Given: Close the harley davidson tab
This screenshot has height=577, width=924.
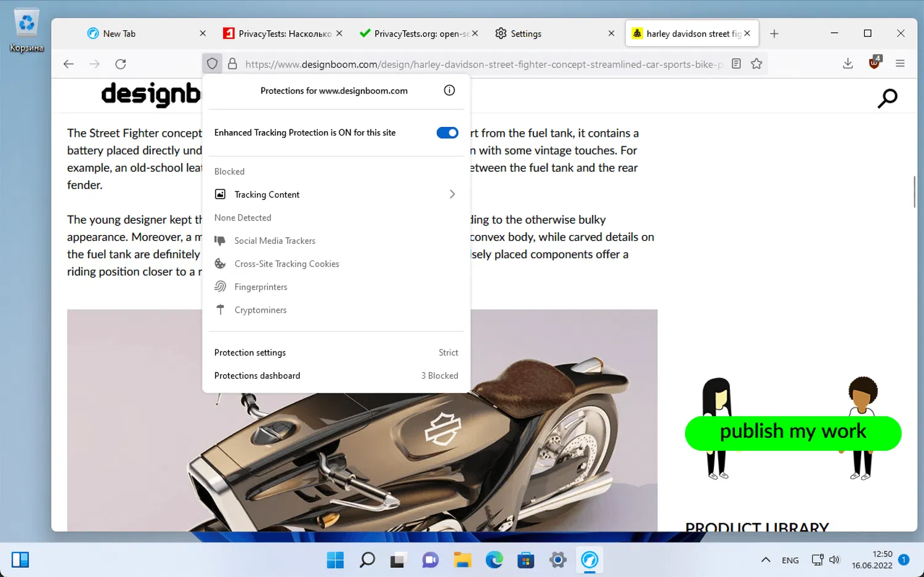Looking at the screenshot, I should pos(747,33).
